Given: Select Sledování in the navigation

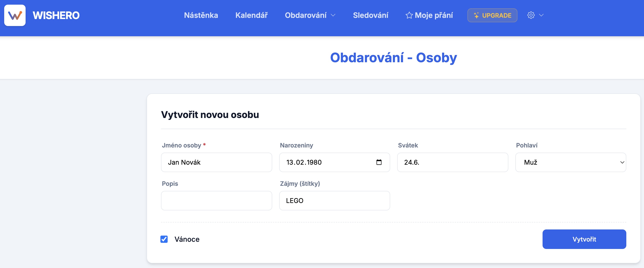Looking at the screenshot, I should (x=371, y=15).
